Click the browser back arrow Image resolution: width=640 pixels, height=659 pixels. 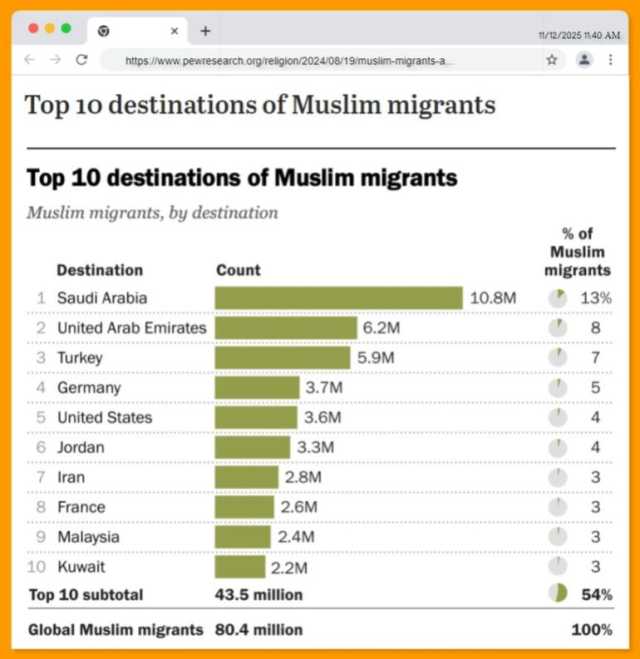[x=29, y=60]
